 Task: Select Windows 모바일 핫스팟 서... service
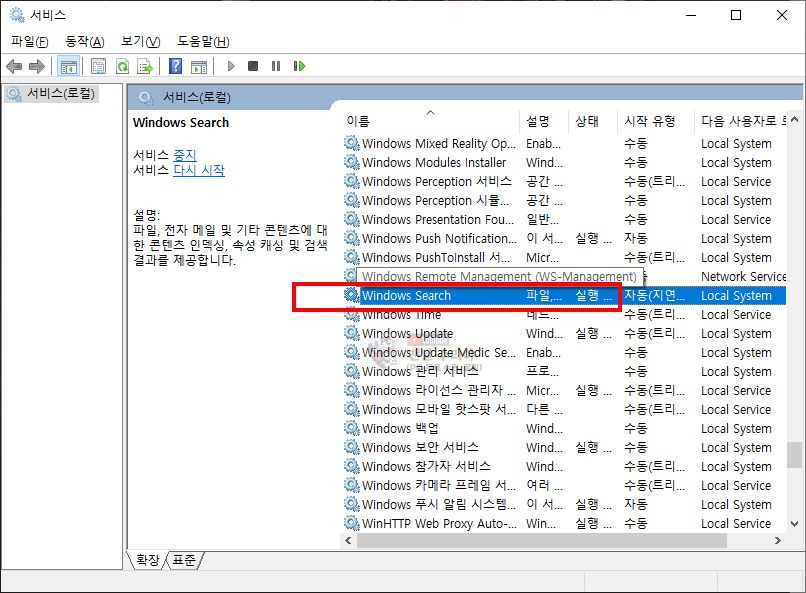point(564,410)
